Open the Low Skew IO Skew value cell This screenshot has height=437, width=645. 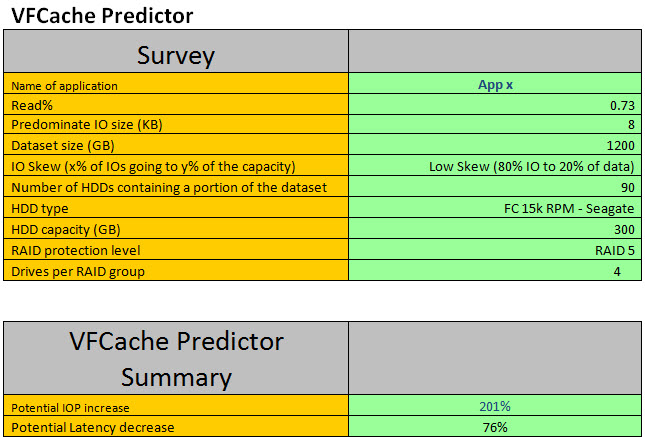tap(494, 166)
